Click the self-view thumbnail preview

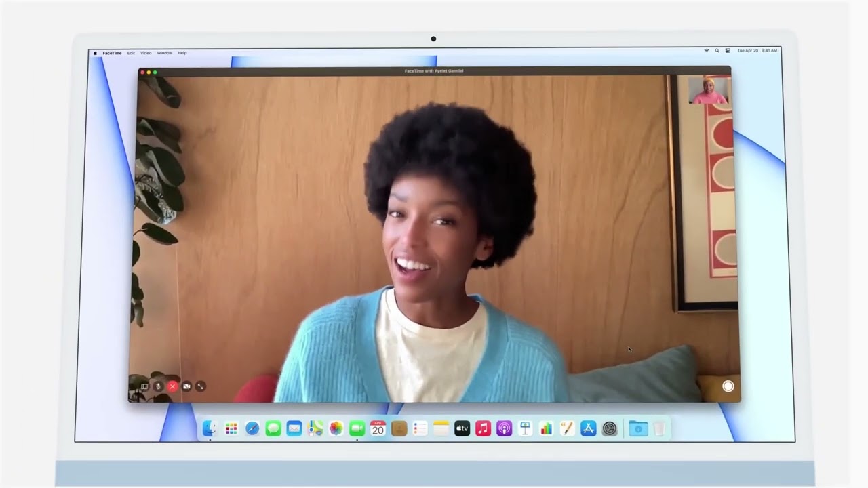[x=709, y=90]
